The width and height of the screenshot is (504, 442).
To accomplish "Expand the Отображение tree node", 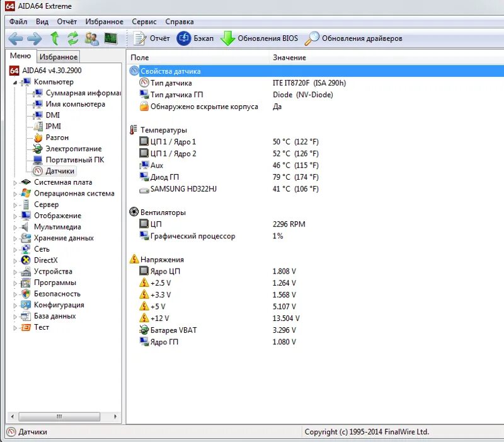I will 14,216.
